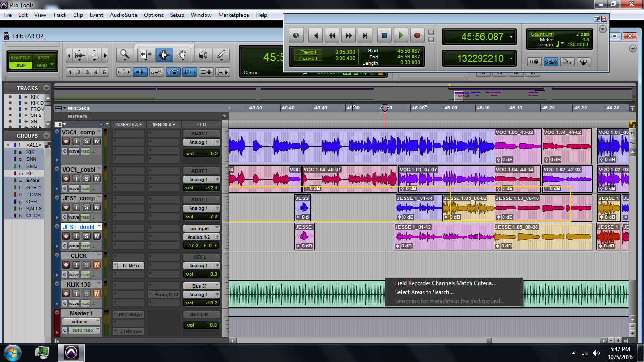Toggle Automation Follows Edit icon
This screenshot has width=644, height=362.
tap(173, 72)
